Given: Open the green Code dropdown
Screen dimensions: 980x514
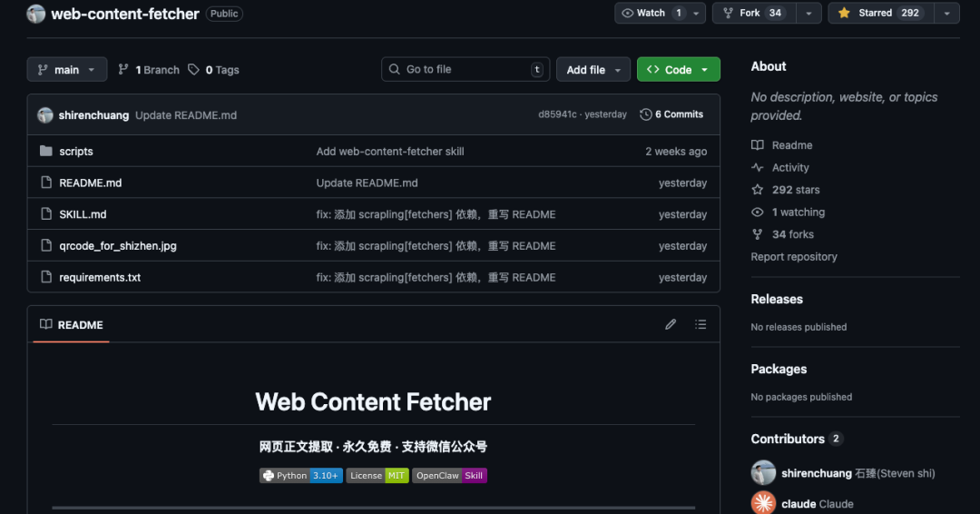Looking at the screenshot, I should pyautogui.click(x=678, y=70).
